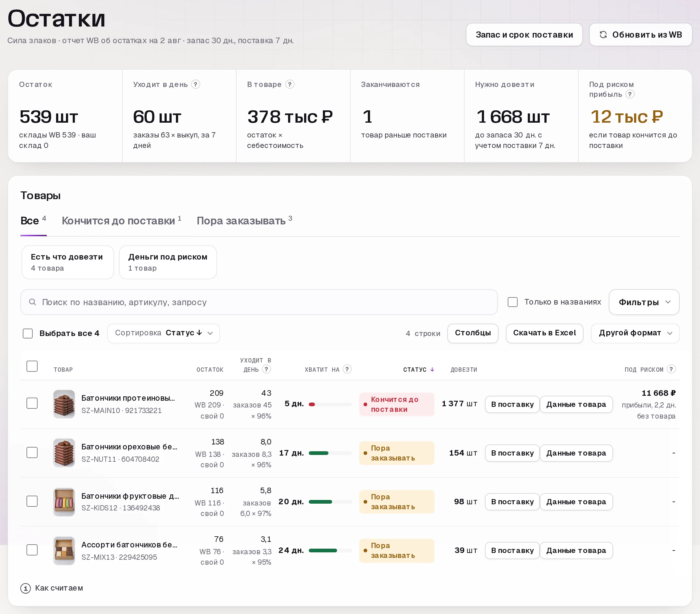Click the sort arrow in Статус column header
Screen dimensions: 700x614
[x=432, y=369]
